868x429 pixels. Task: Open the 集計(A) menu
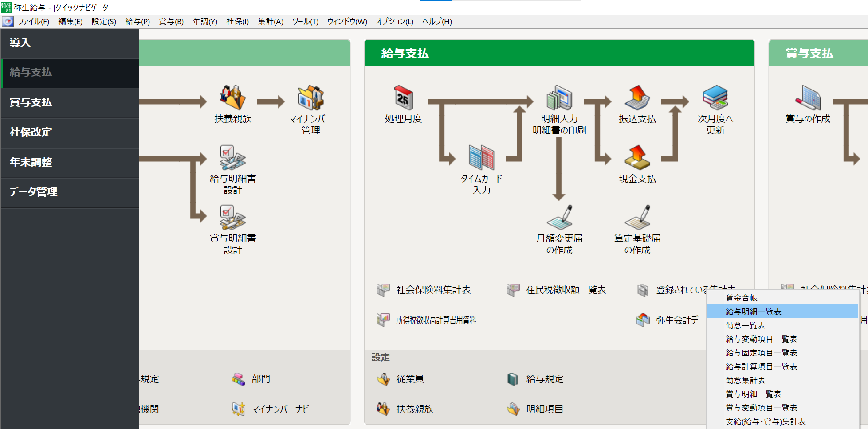pos(270,21)
